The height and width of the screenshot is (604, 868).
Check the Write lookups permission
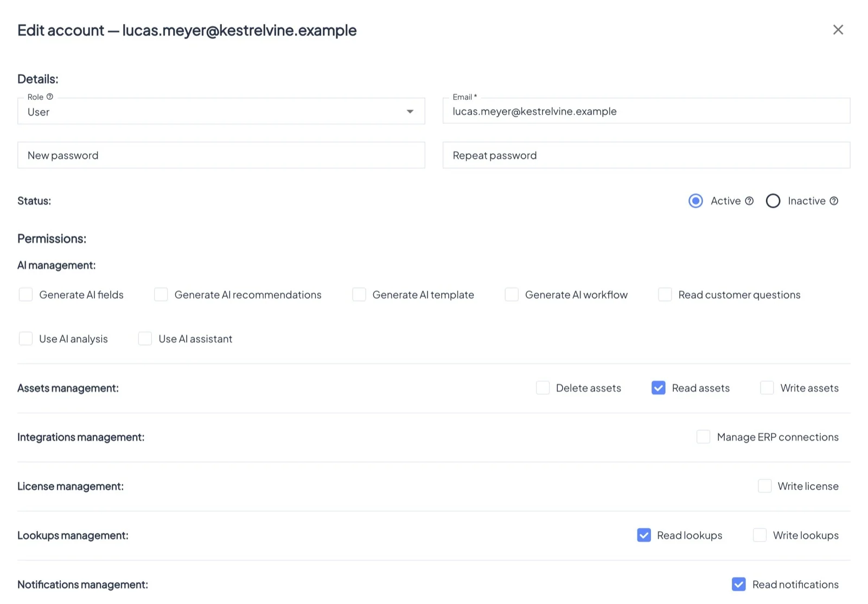click(759, 535)
